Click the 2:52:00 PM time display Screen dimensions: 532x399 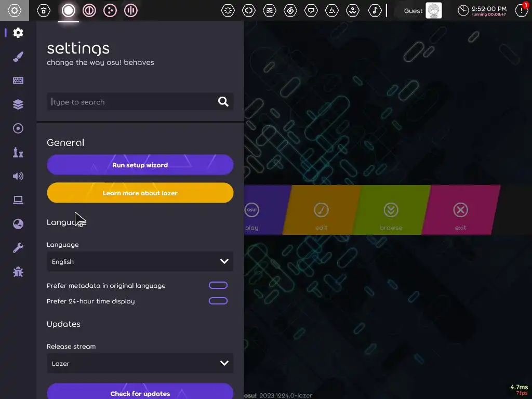pyautogui.click(x=489, y=9)
